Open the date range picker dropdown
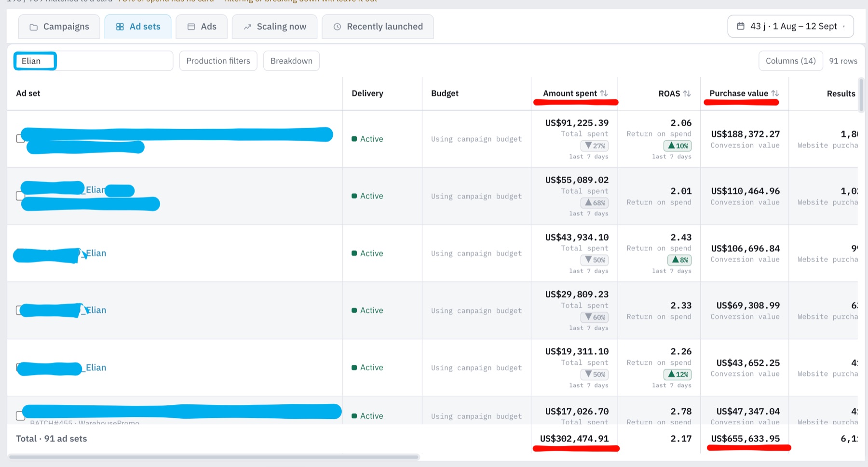Viewport: 868px width, 467px height. (x=790, y=26)
